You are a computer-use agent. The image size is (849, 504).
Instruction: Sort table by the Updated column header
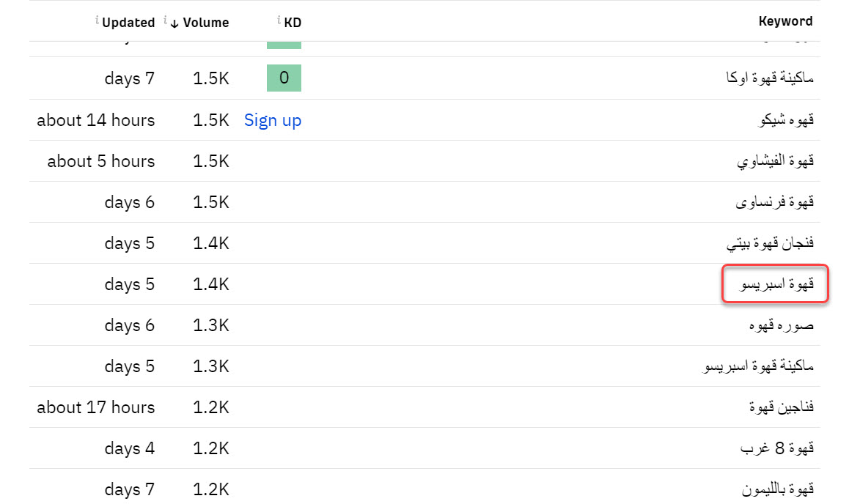pos(128,23)
